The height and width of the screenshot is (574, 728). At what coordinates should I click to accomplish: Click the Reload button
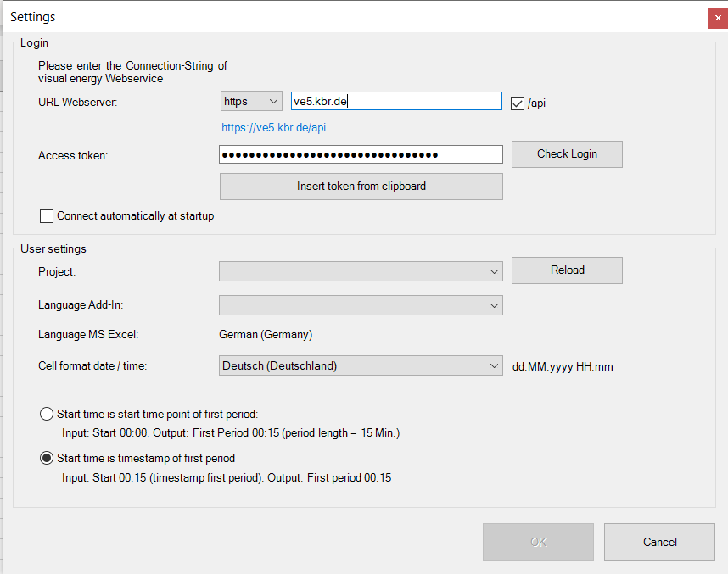click(x=567, y=270)
